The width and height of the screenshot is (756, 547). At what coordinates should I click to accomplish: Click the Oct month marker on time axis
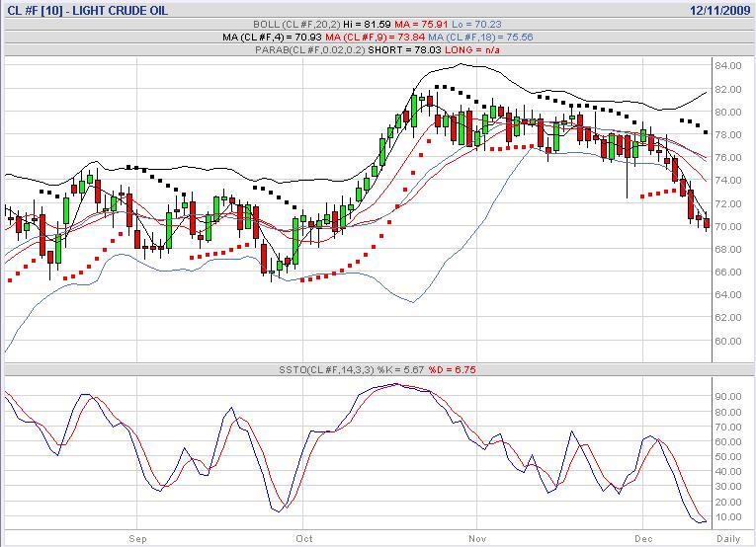[304, 539]
